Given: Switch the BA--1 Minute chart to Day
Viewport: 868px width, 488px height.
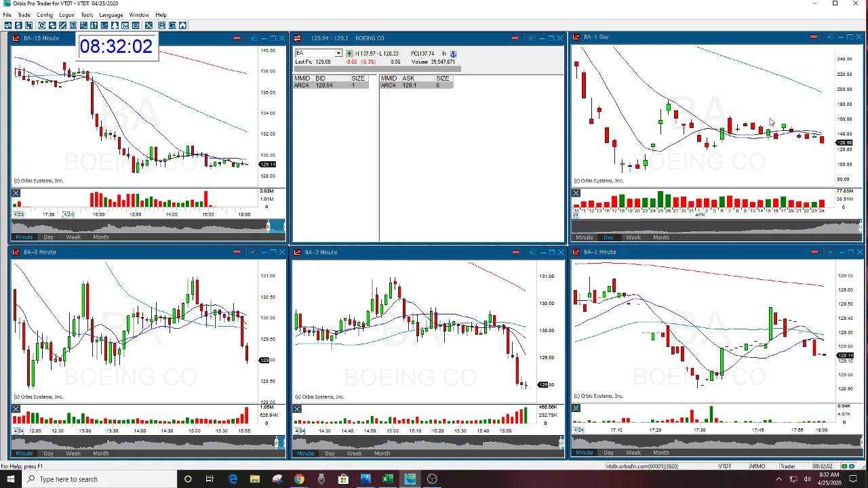Looking at the screenshot, I should [609, 453].
